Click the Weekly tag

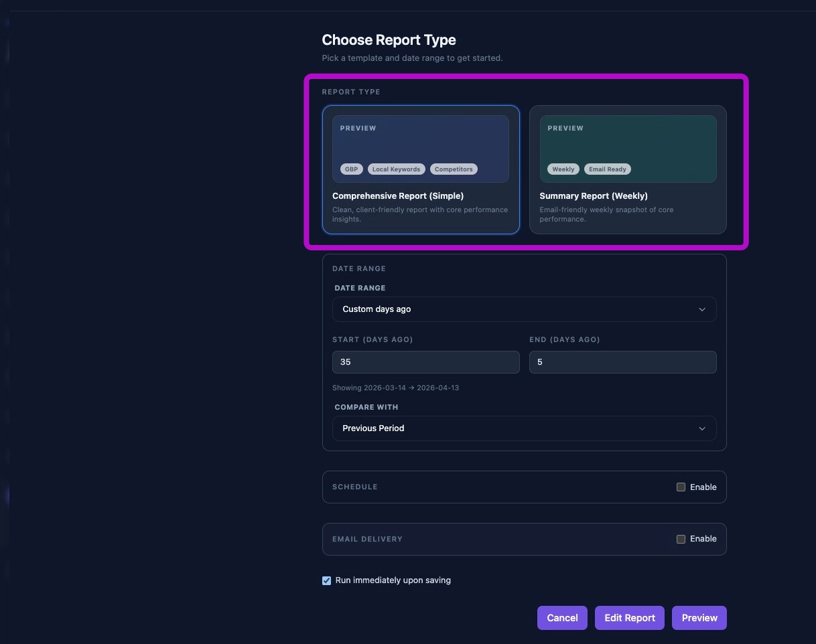(x=563, y=169)
